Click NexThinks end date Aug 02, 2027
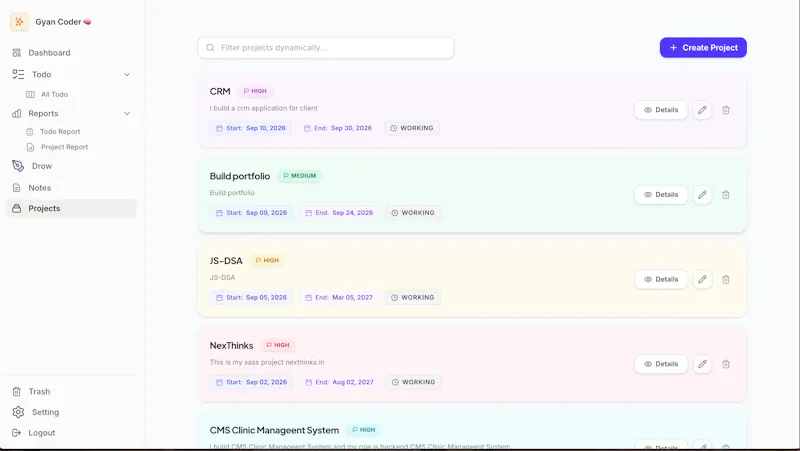800x451 pixels. (x=339, y=382)
